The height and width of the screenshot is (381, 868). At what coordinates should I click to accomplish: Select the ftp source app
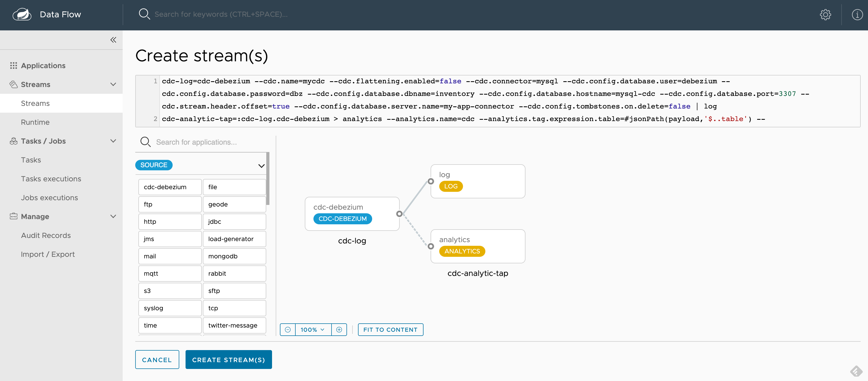point(170,204)
